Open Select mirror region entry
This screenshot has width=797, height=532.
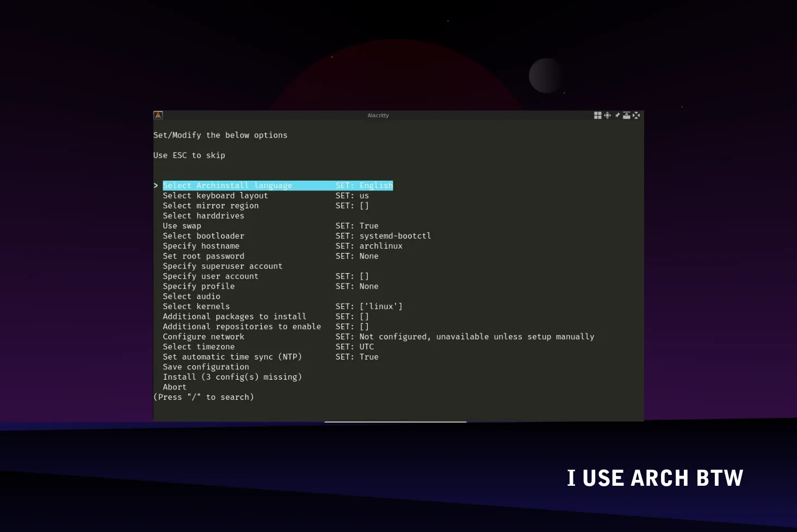[x=211, y=206]
